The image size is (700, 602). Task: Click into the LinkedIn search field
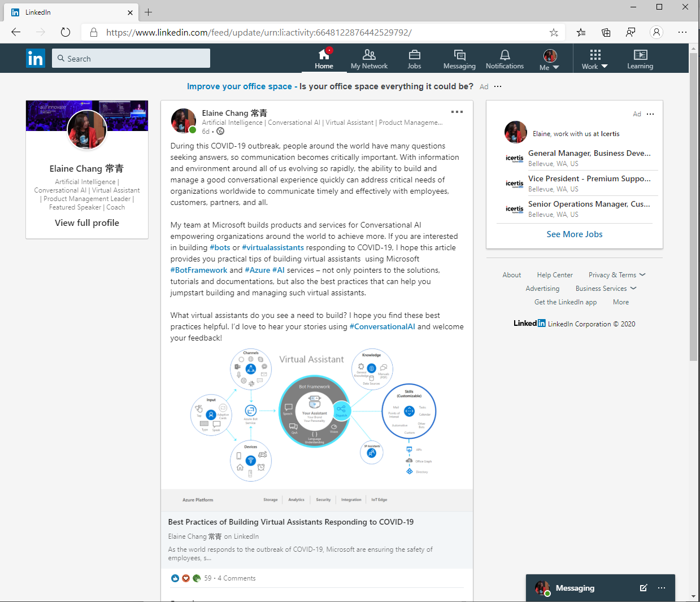tap(131, 58)
